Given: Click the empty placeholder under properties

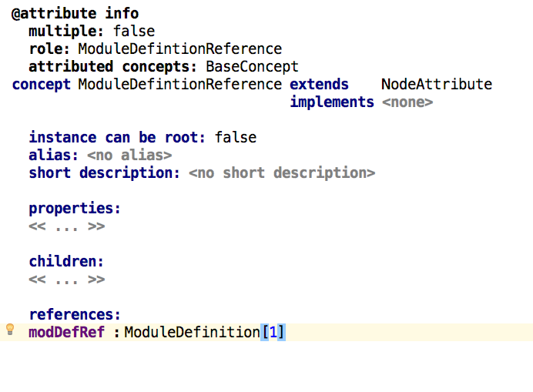Looking at the screenshot, I should pyautogui.click(x=67, y=226).
